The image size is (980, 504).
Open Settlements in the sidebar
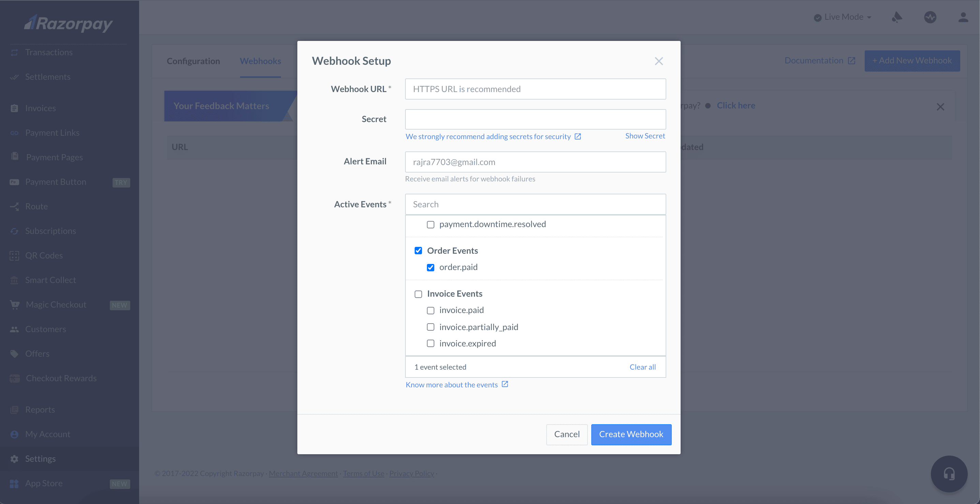tap(47, 77)
